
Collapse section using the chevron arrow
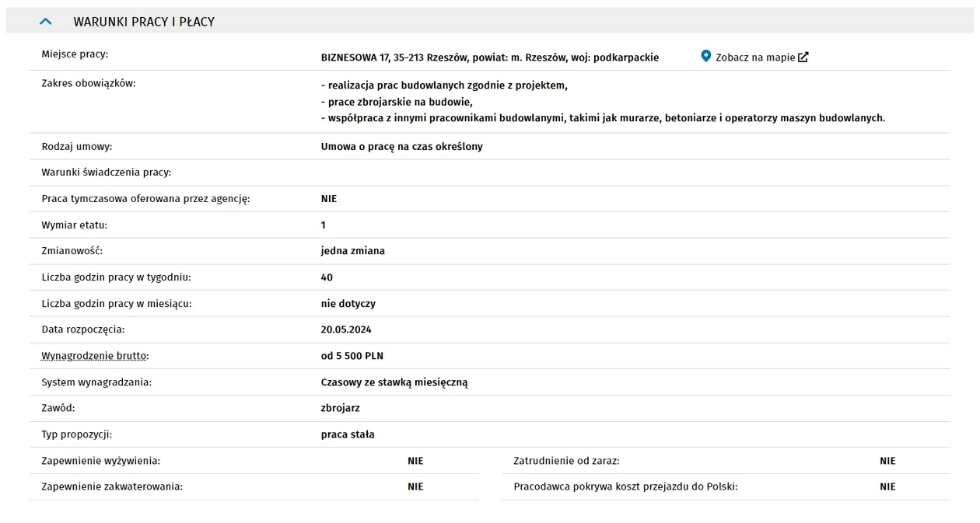point(45,22)
